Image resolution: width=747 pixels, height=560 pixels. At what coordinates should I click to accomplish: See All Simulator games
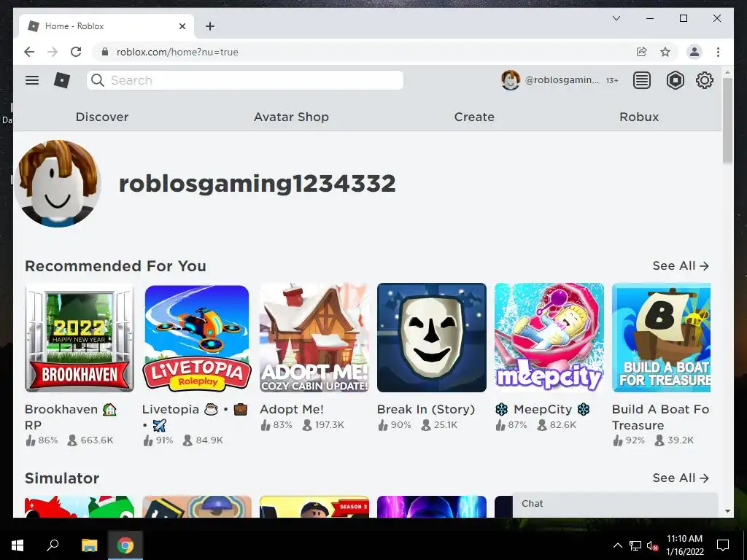pyautogui.click(x=681, y=478)
